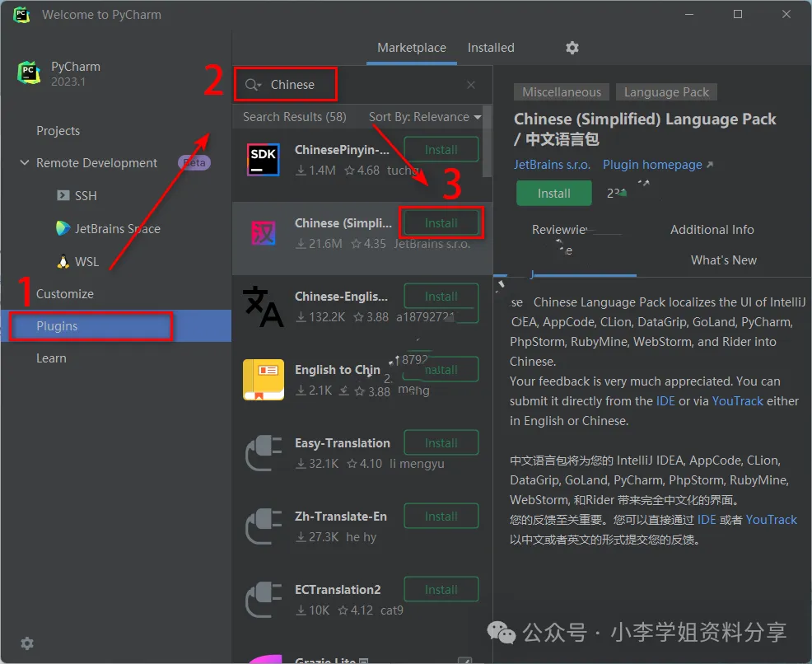Select the Chinese Simplified plugin icon
Viewport: 812px width, 664px height.
point(263,233)
